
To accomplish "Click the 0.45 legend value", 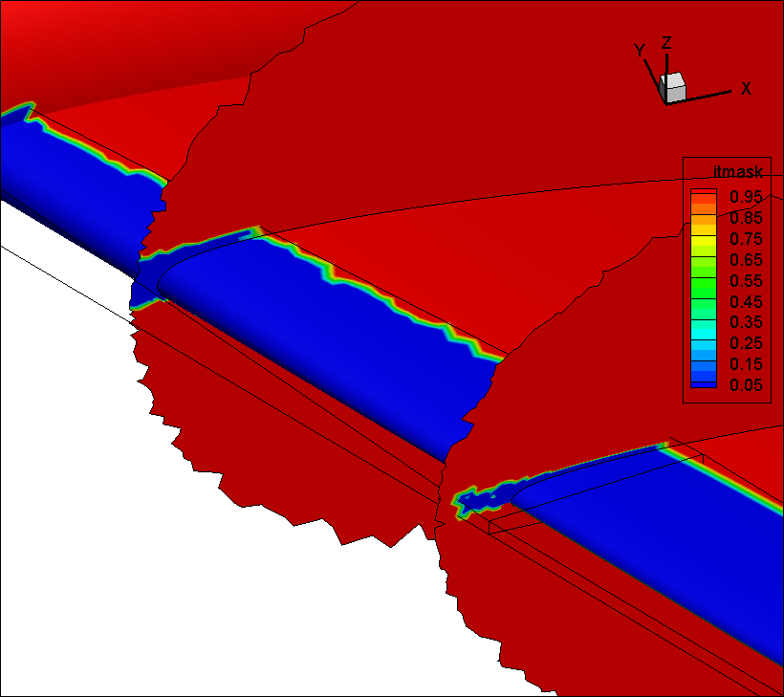I will [746, 301].
